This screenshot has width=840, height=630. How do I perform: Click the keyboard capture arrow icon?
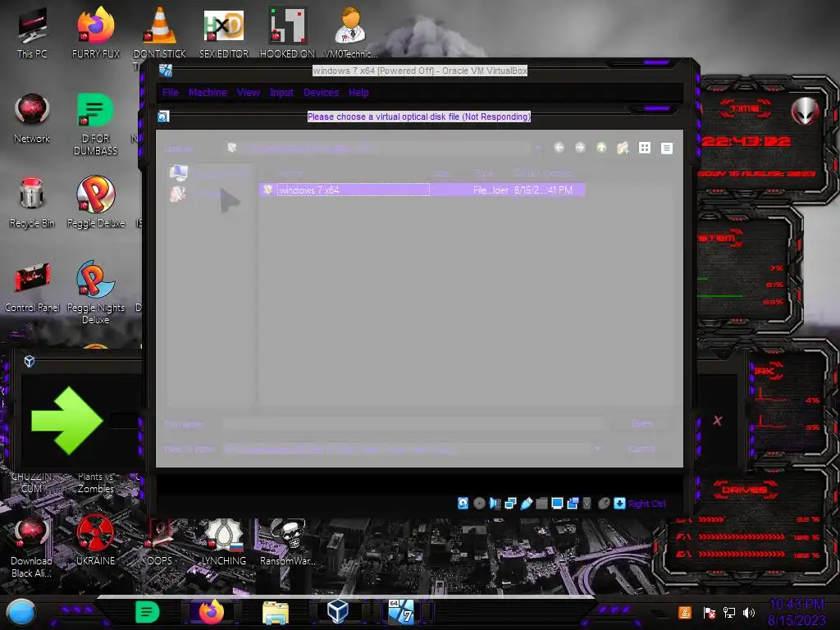click(619, 504)
